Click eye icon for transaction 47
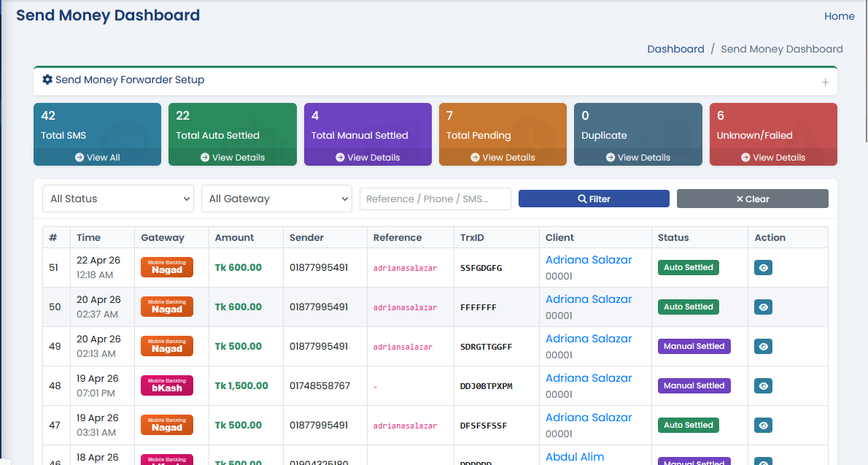 [x=763, y=425]
